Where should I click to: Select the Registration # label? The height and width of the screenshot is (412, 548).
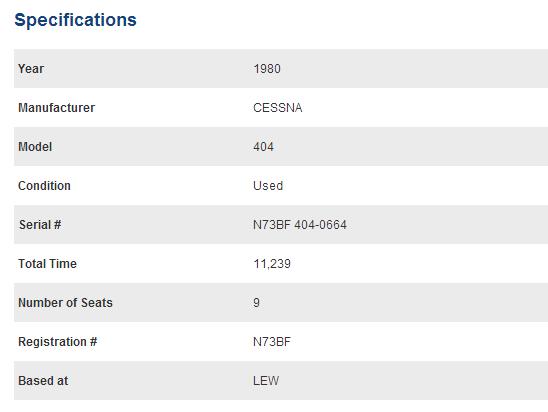[x=58, y=342]
